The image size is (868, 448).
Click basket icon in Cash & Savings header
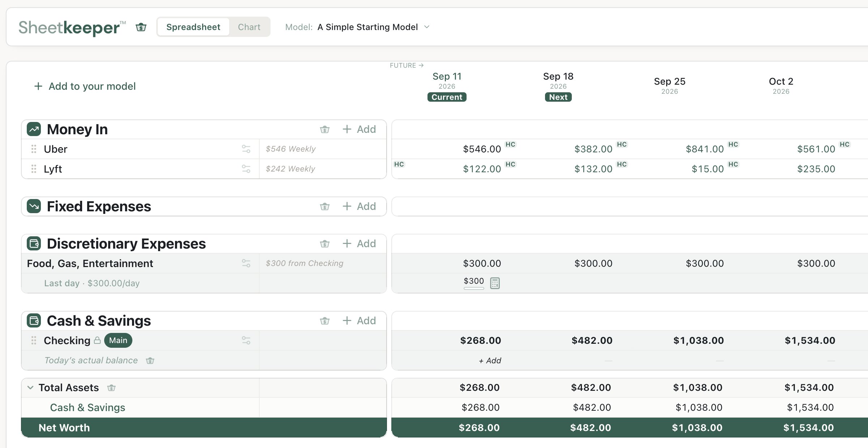[325, 321]
